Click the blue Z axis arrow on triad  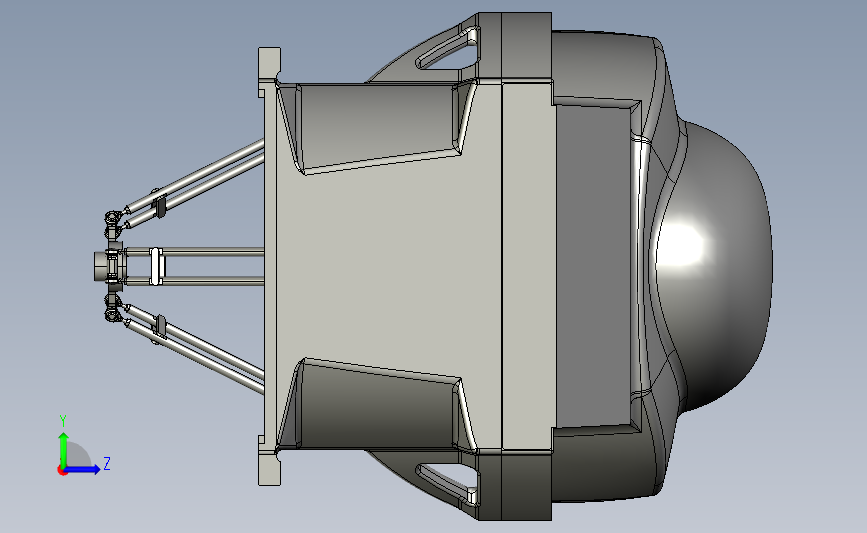[83, 470]
